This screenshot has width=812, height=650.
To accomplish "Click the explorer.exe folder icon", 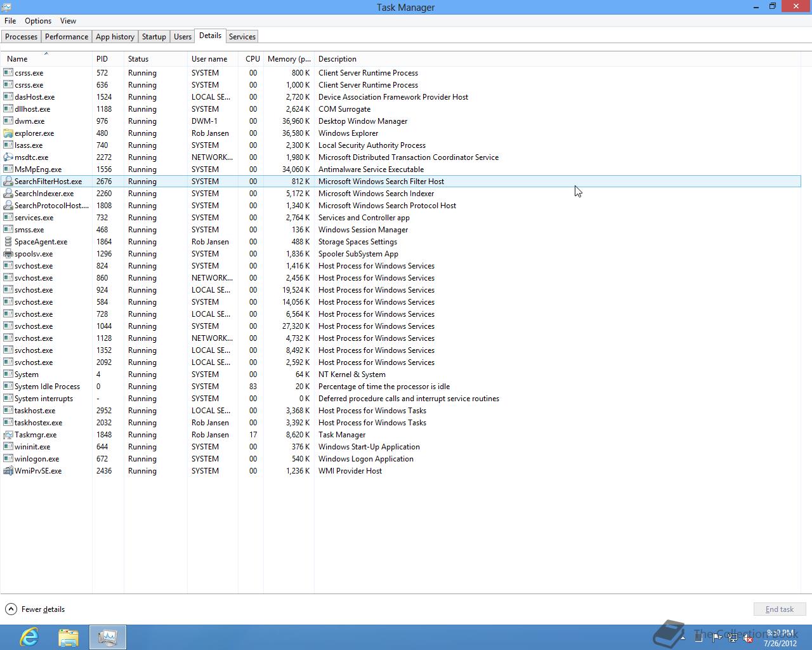I will click(8, 133).
